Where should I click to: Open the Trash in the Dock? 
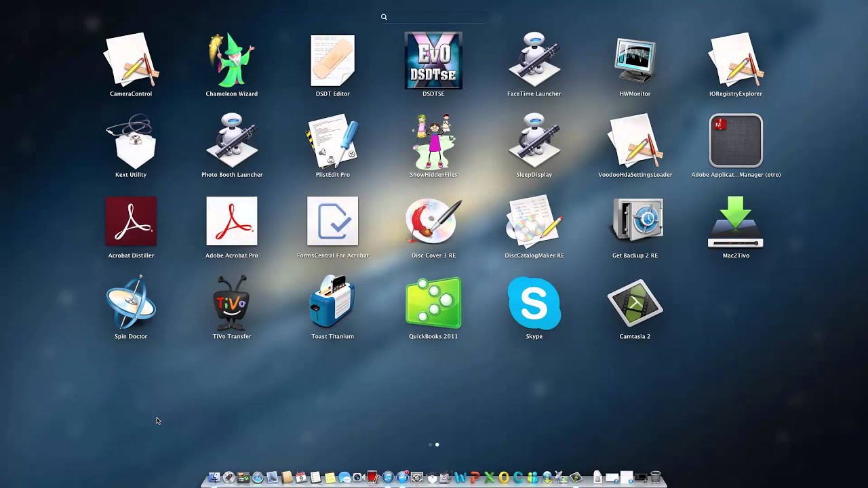pos(655,478)
